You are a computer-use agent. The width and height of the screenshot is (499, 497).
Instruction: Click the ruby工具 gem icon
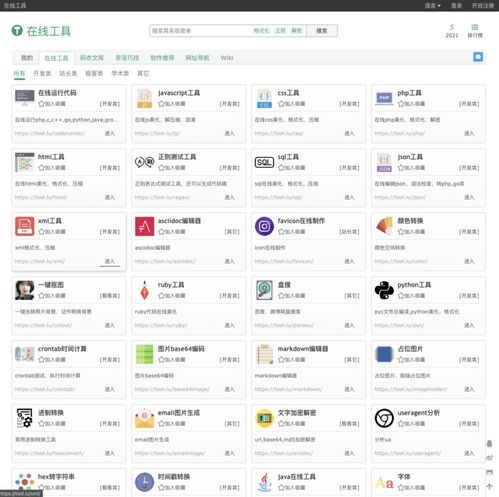(144, 290)
